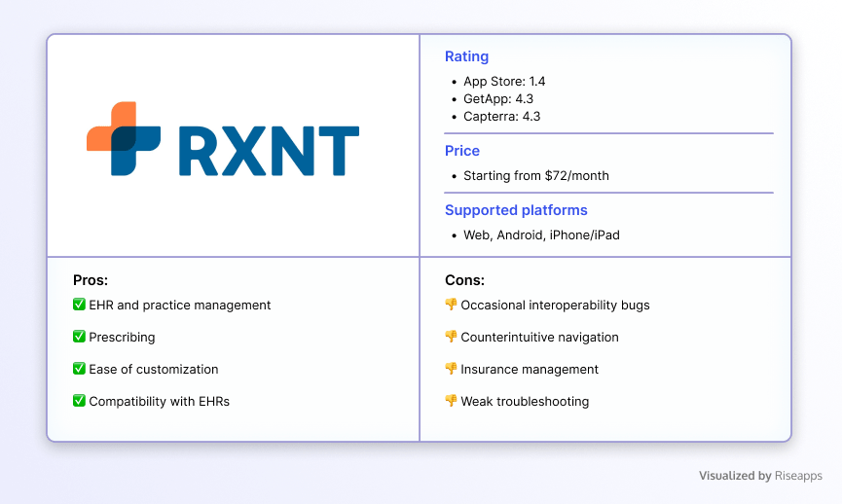Click the RXNT logo
Viewport: 842px width, 504px height.
click(x=223, y=139)
